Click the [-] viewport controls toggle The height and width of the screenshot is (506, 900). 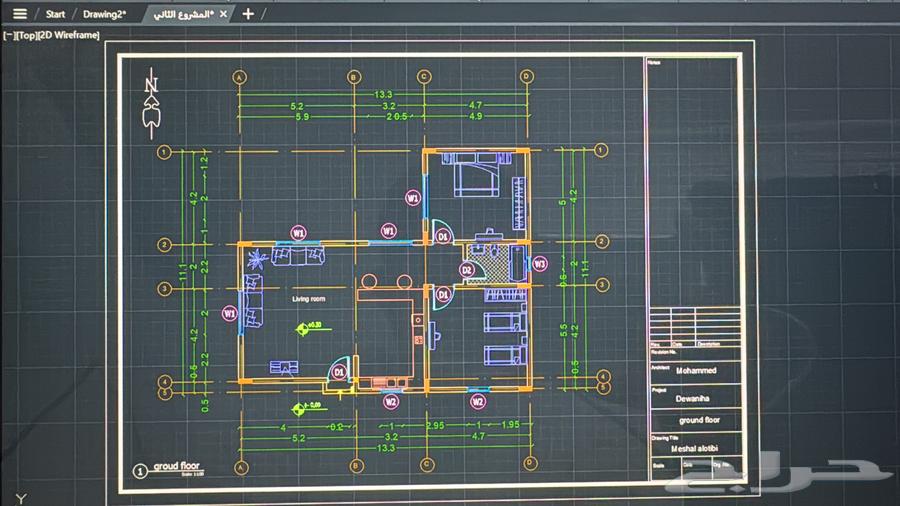pyautogui.click(x=8, y=35)
